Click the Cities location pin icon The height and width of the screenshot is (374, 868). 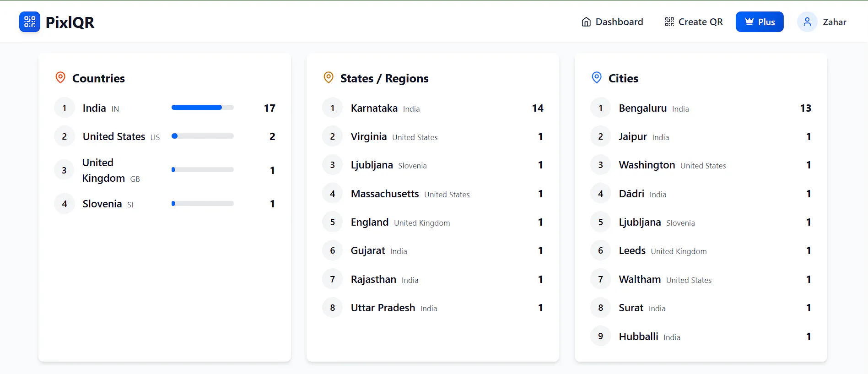[597, 78]
